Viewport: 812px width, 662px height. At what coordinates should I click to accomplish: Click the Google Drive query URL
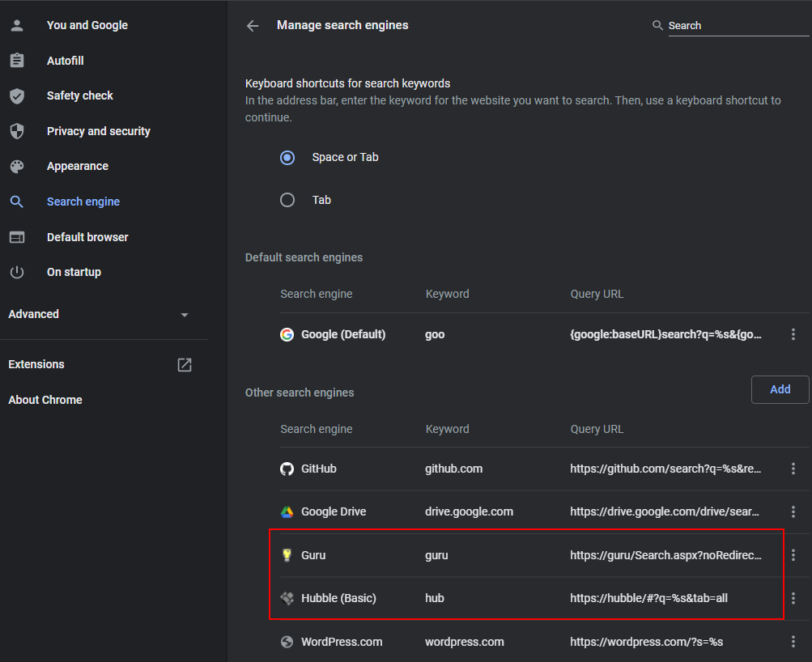(665, 512)
